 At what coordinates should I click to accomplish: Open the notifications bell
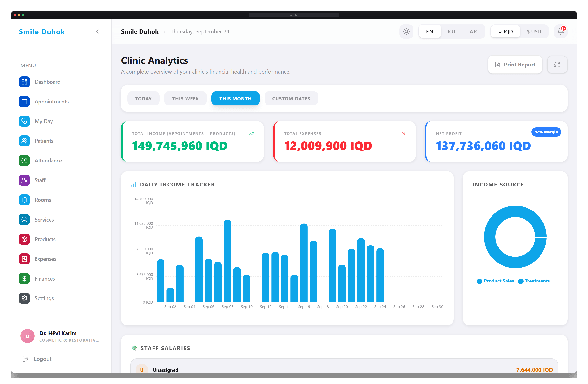click(560, 31)
